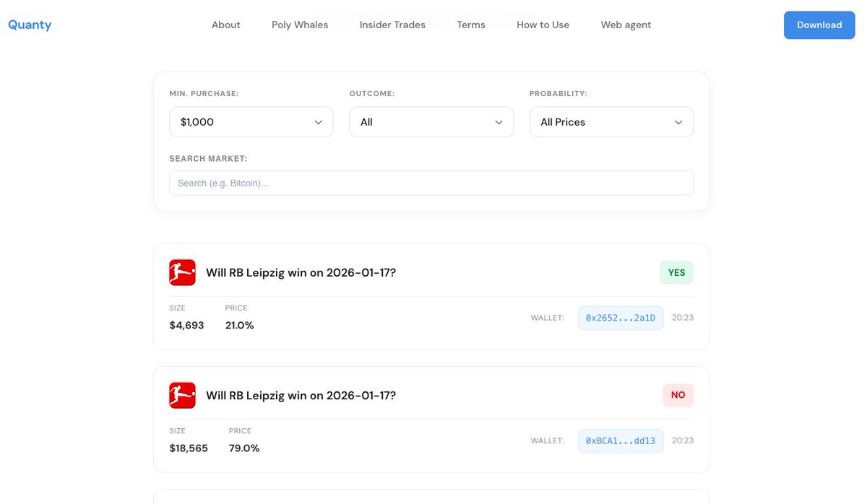
Task: Click the red NO outcome badge
Action: click(678, 396)
